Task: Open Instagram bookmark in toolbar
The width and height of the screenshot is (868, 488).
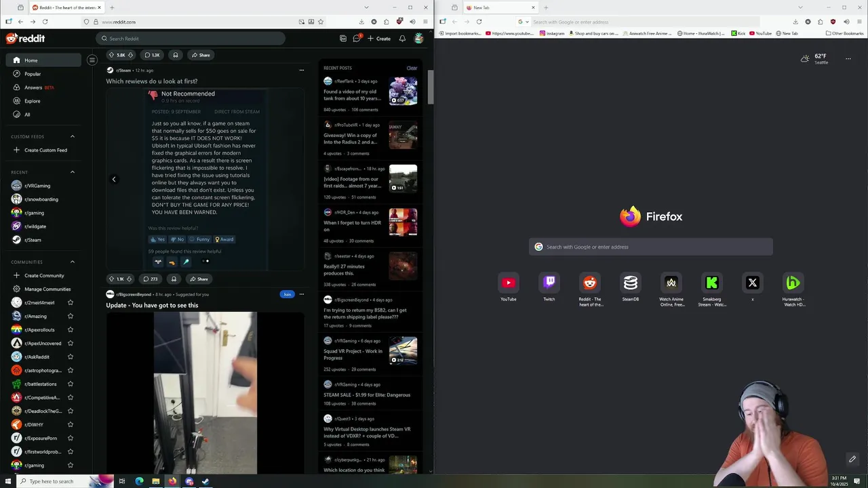Action: click(x=552, y=33)
